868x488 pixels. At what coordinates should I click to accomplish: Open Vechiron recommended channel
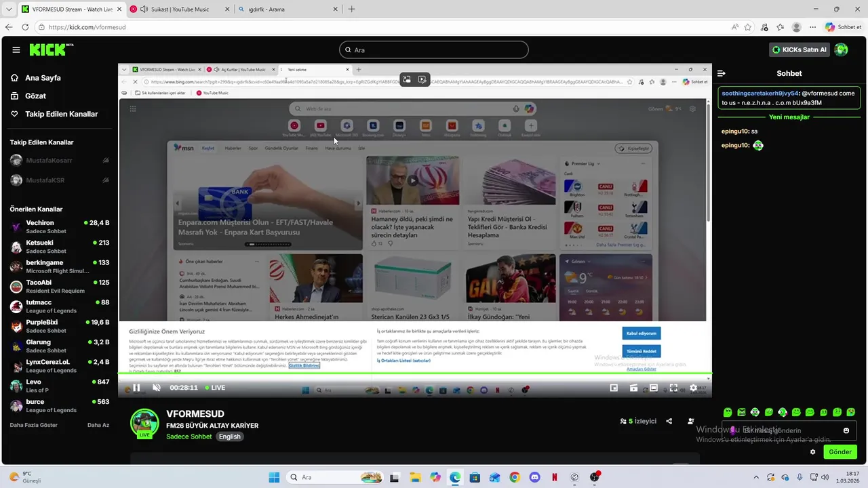tap(60, 227)
